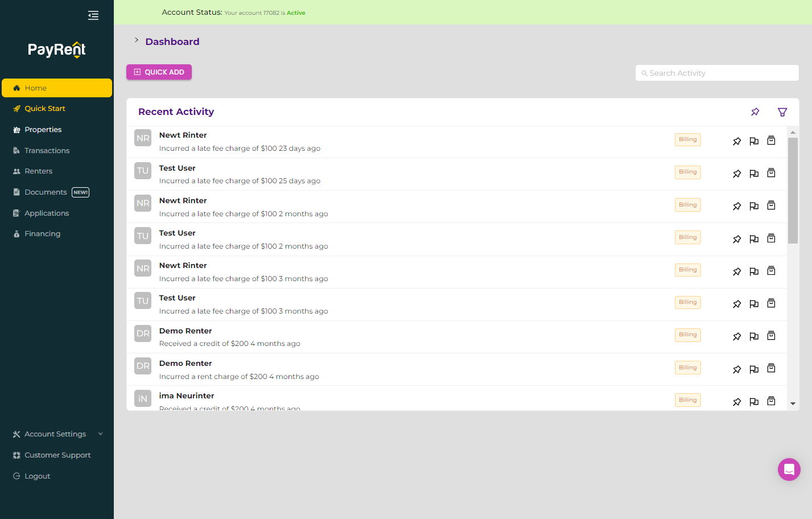Open the ima Neurinter name link
Image resolution: width=812 pixels, height=519 pixels.
pos(187,396)
